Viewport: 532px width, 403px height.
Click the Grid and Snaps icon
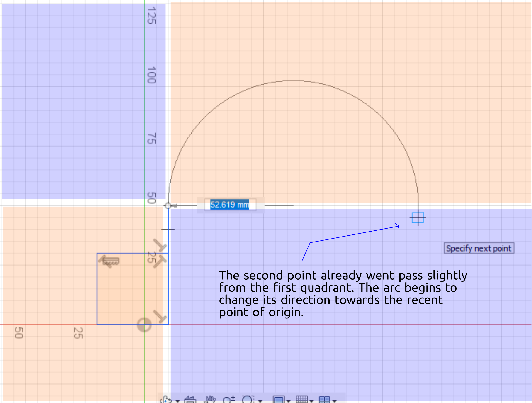coord(302,400)
